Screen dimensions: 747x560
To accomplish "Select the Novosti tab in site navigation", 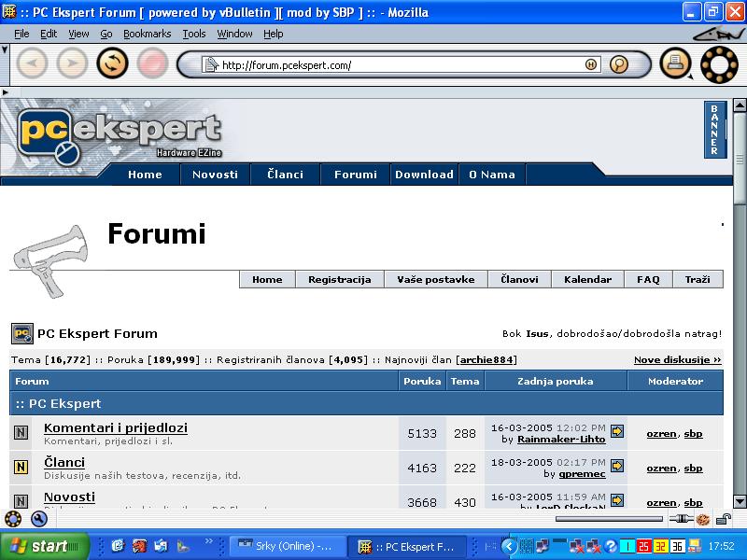I will [215, 175].
